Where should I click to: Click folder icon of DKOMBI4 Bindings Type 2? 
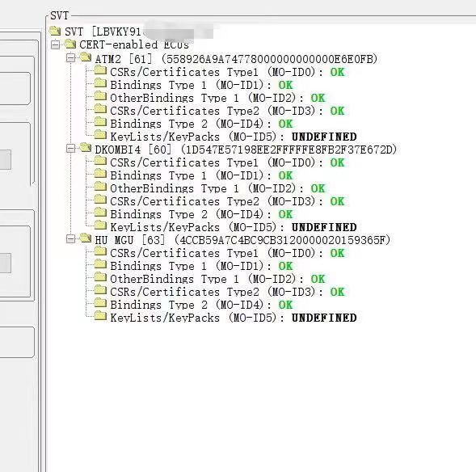[x=100, y=213]
